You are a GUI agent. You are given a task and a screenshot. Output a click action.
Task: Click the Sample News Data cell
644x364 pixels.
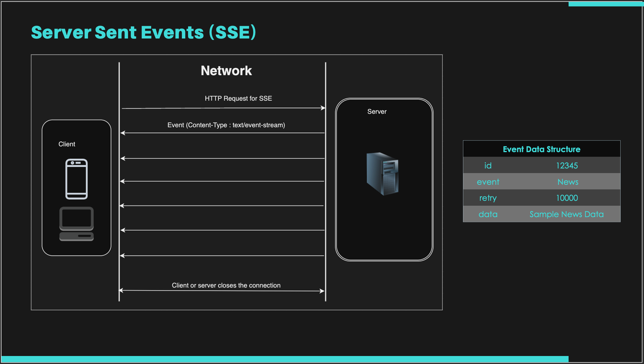[x=566, y=214]
